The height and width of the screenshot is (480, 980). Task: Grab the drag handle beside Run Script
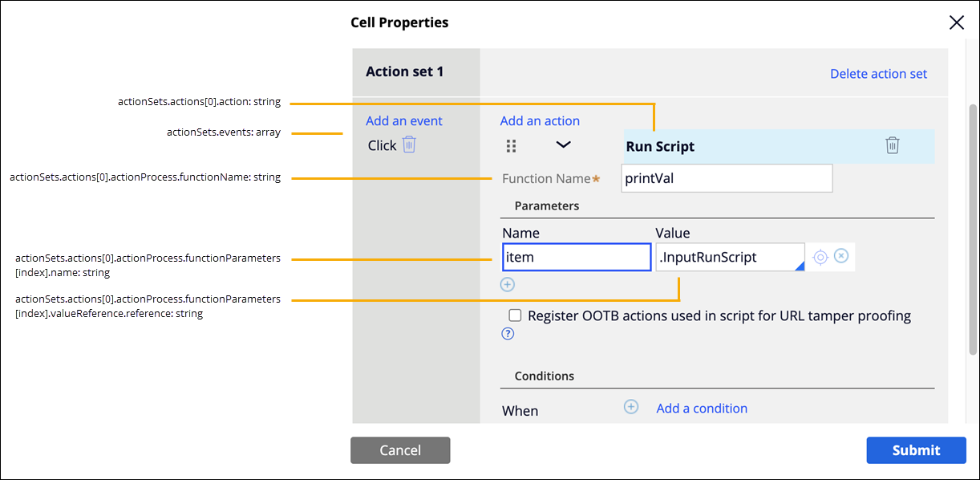511,146
